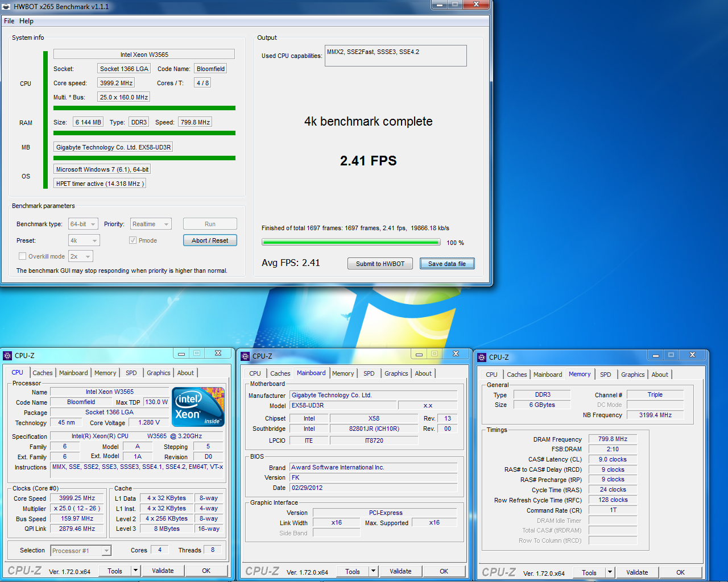Click the Max TDP 130.0 W value
This screenshot has width=728, height=582.
[156, 402]
